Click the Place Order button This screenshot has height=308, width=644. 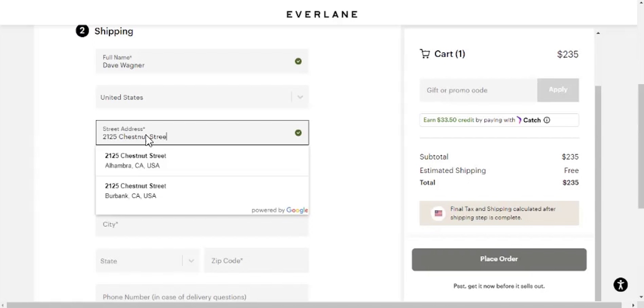coord(499,259)
